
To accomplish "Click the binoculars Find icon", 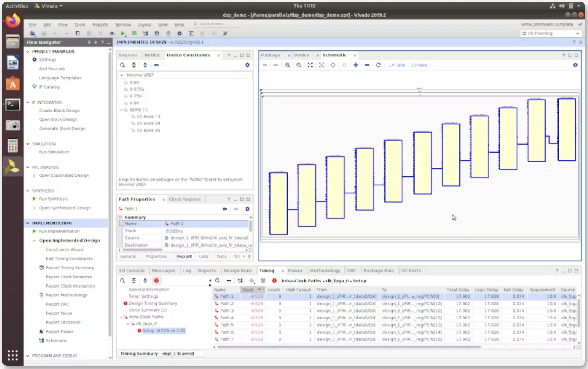I will (112, 33).
